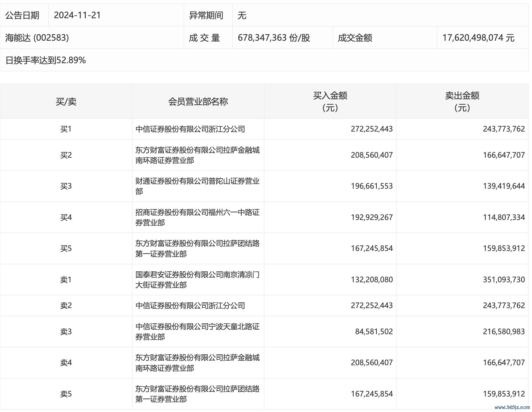Click 东方财富拉萨团结路第一 name in 卖5 row
The height and width of the screenshot is (412, 532).
coord(198,394)
